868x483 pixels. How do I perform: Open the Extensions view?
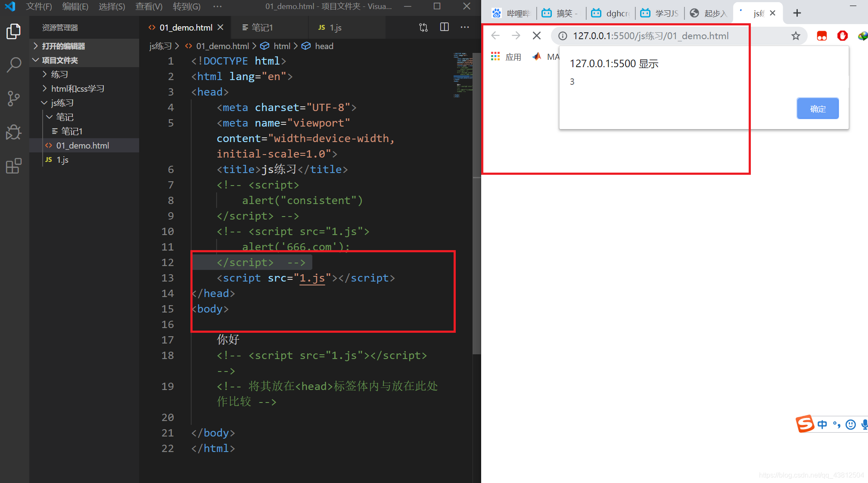(14, 166)
